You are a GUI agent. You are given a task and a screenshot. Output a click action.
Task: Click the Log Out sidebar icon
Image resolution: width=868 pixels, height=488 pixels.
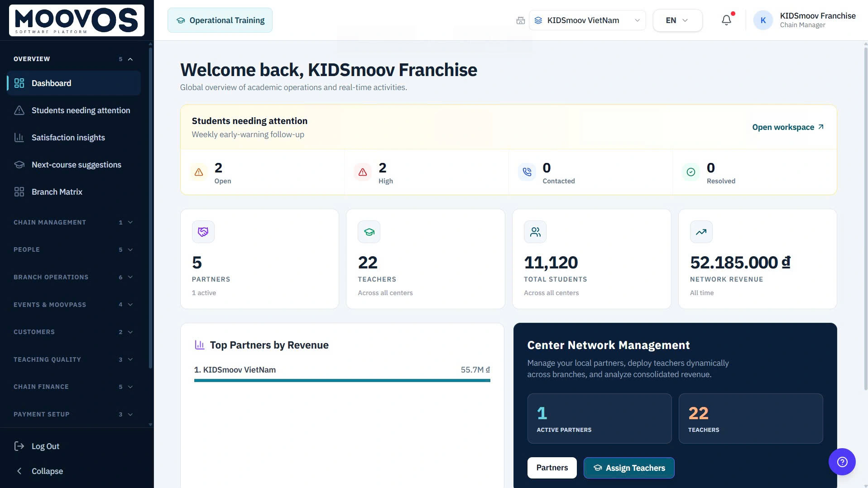(19, 446)
